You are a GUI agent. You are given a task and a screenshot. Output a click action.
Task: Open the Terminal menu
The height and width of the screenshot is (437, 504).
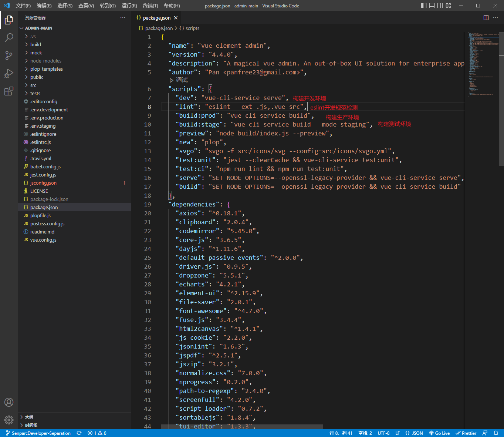(150, 6)
